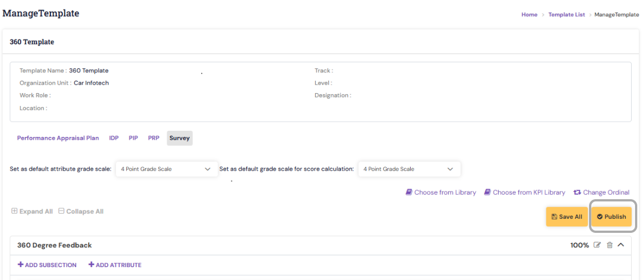
Task: Expand All sections
Action: (32, 212)
